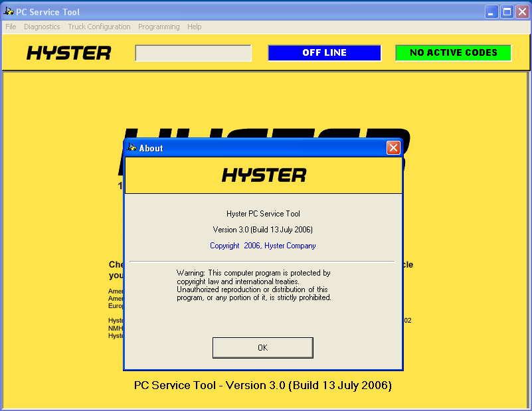Click the Hyster logo in About dialog
The image size is (532, 411).
point(264,175)
